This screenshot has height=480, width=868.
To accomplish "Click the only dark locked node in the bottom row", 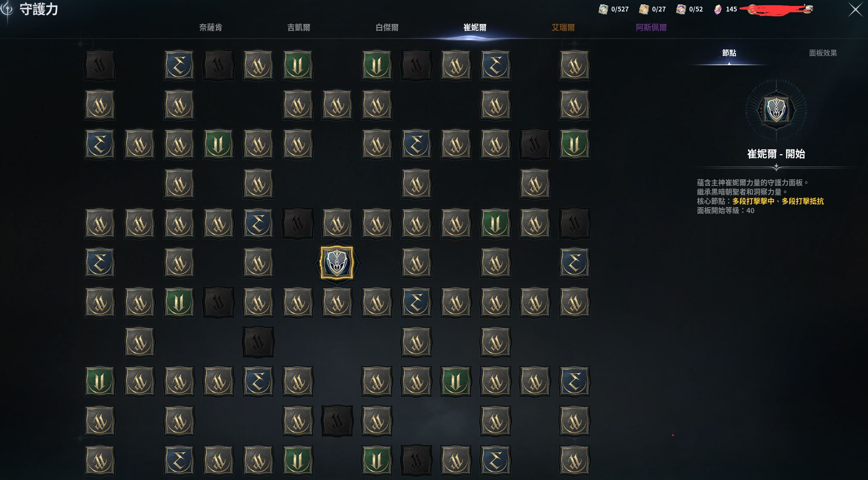I will coord(416,460).
